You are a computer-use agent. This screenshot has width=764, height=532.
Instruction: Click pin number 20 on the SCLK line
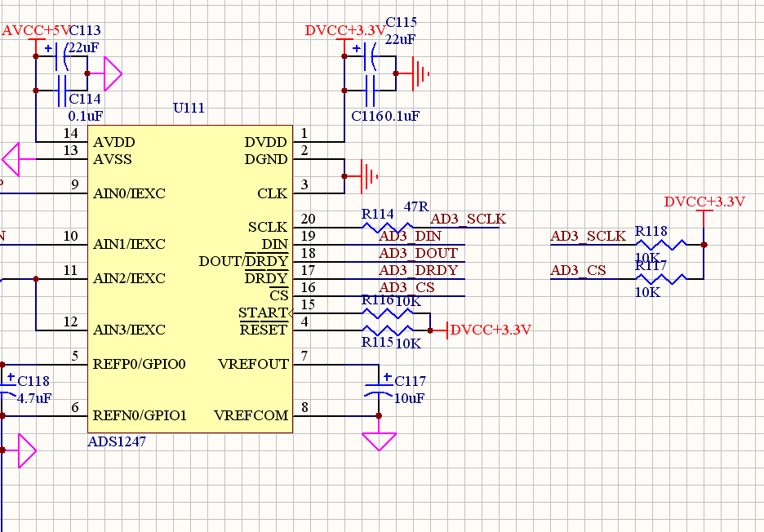[308, 219]
